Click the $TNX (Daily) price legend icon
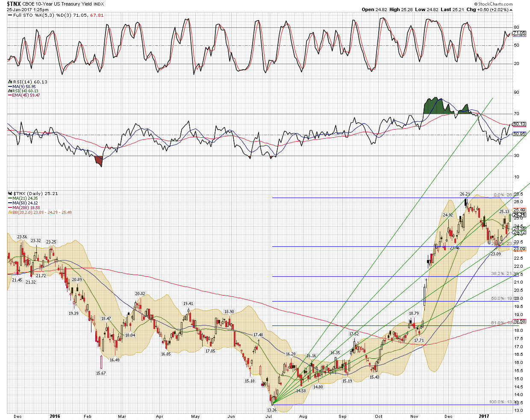Screen dimensions: 530x420 tap(10, 194)
